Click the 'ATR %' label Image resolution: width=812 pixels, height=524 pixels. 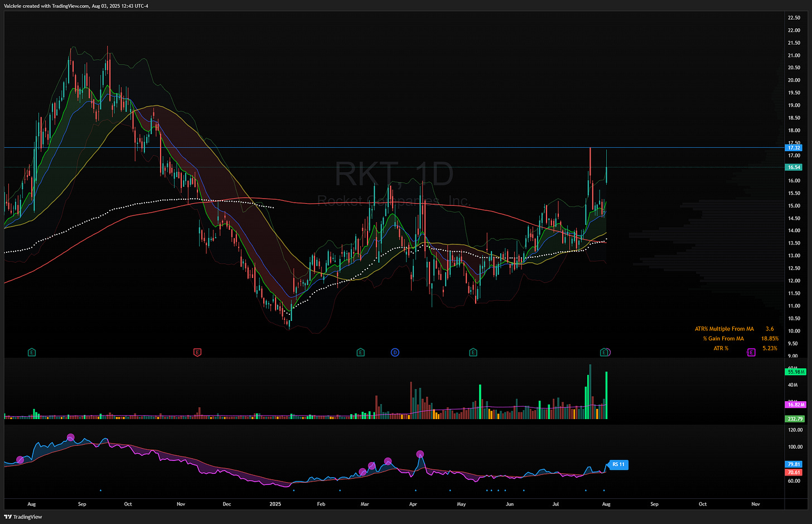(721, 348)
